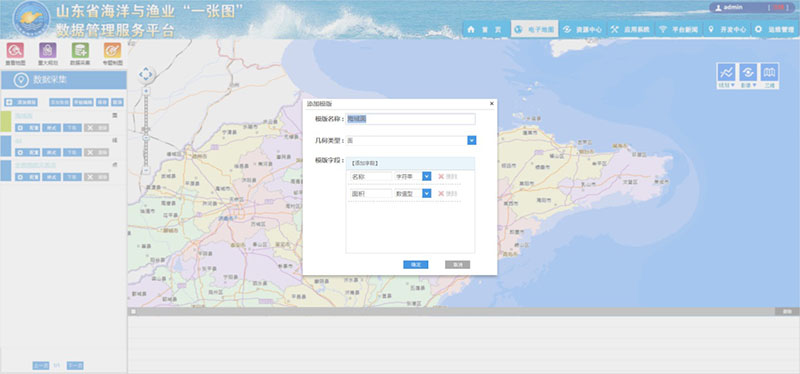This screenshot has width=800, height=374.
Task: Click the location pin in 数据采集 header
Action: click(21, 80)
